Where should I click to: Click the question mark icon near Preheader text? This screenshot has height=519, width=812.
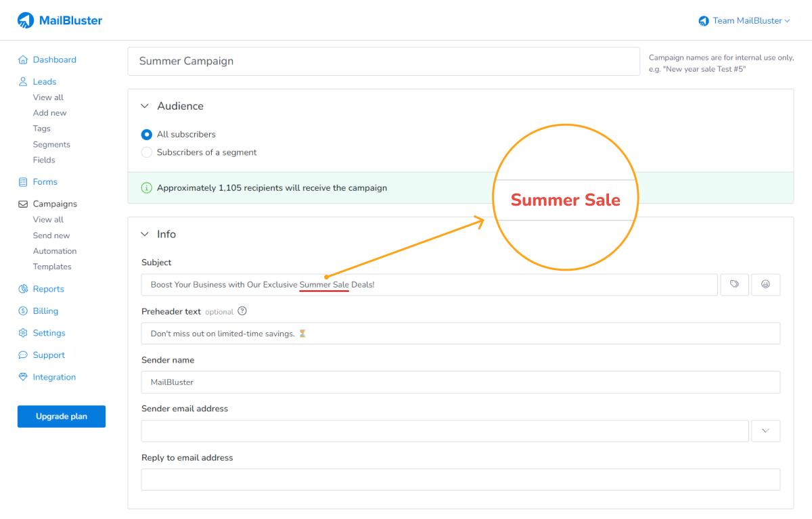242,311
